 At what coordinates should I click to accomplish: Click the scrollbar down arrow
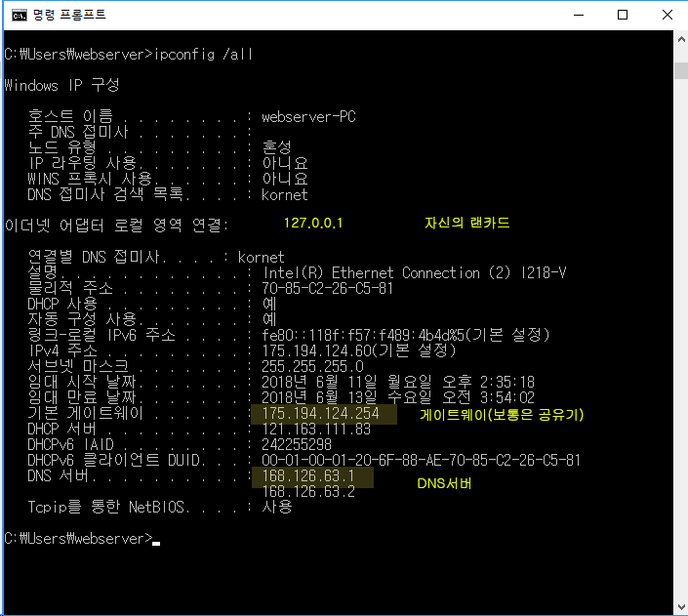(681, 607)
